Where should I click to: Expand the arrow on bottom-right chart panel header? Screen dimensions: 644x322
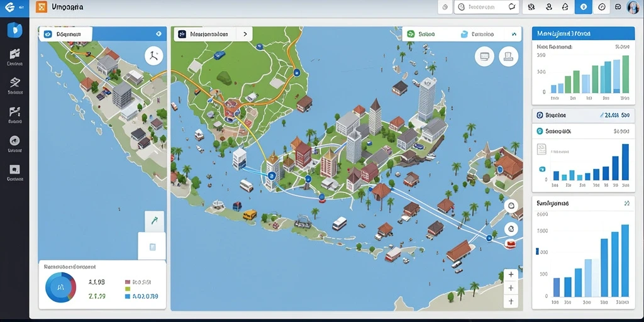click(626, 203)
